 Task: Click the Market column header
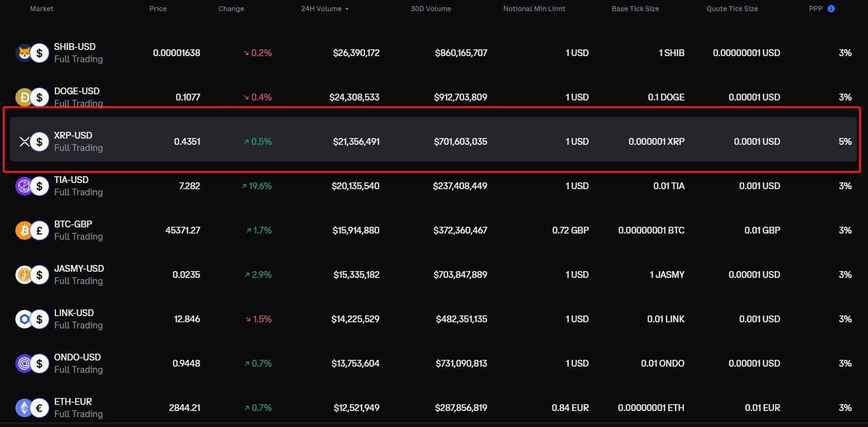click(41, 9)
